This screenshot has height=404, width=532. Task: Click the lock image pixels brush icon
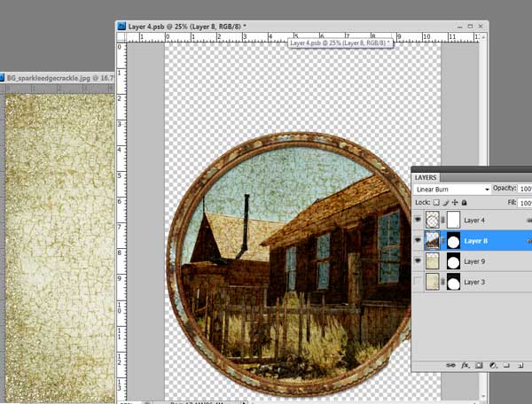tap(447, 202)
